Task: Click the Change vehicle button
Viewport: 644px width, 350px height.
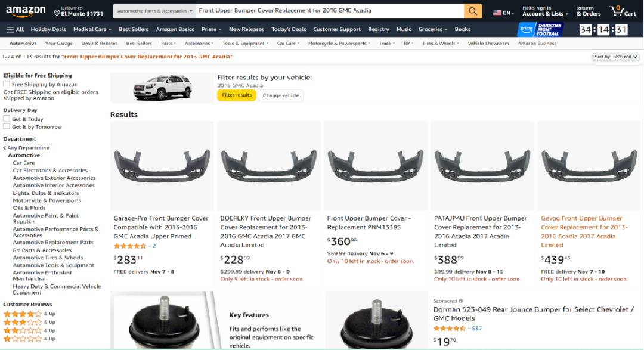Action: (x=281, y=95)
